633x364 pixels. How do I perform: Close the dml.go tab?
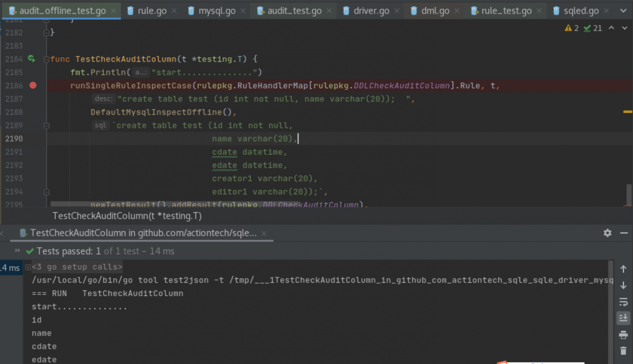click(457, 10)
